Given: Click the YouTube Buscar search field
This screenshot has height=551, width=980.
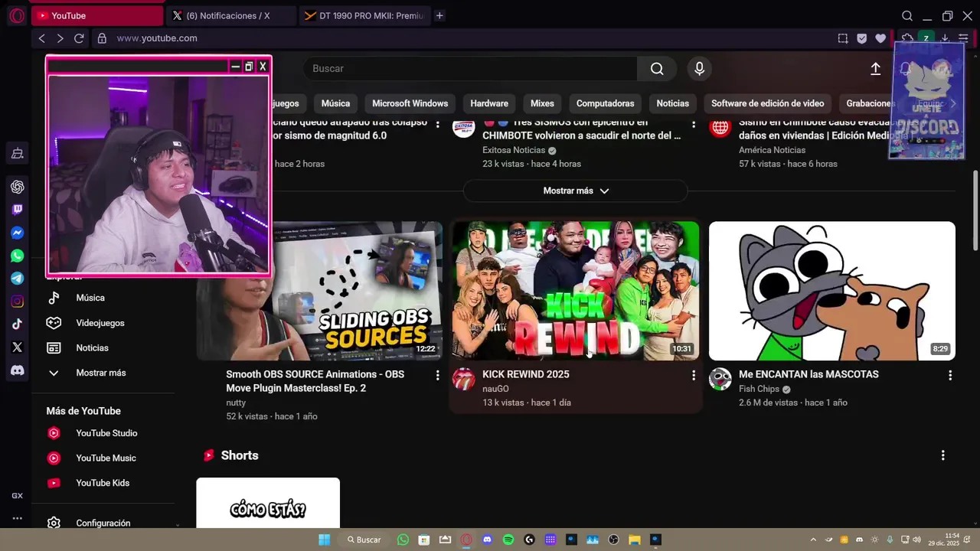Looking at the screenshot, I should pos(470,69).
